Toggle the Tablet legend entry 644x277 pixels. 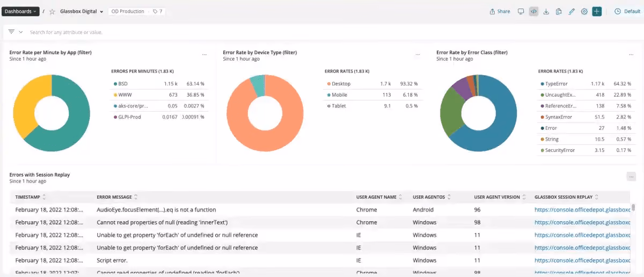tap(374, 106)
